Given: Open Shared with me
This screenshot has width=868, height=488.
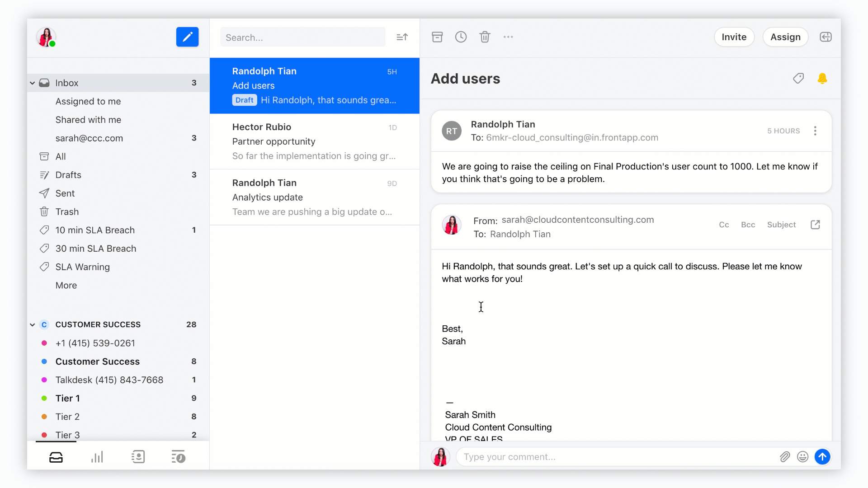Looking at the screenshot, I should [x=88, y=120].
